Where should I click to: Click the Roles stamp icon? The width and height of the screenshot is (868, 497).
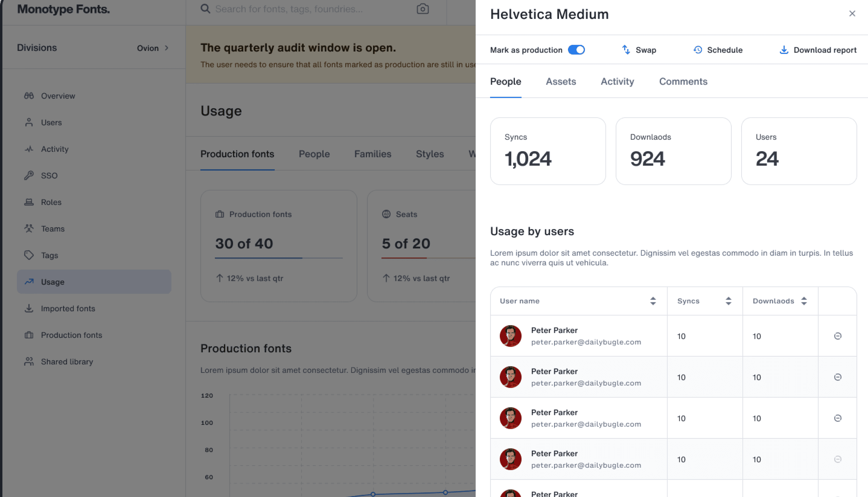[29, 202]
